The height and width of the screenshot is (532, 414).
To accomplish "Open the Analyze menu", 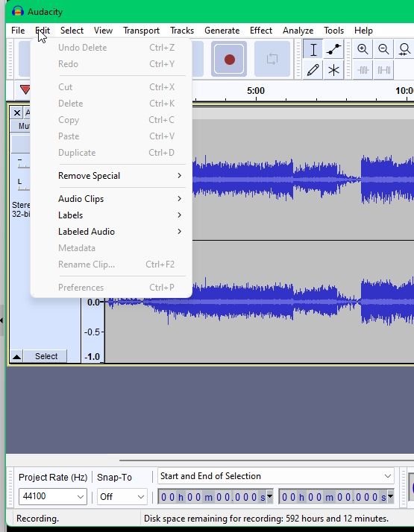I will pyautogui.click(x=298, y=31).
